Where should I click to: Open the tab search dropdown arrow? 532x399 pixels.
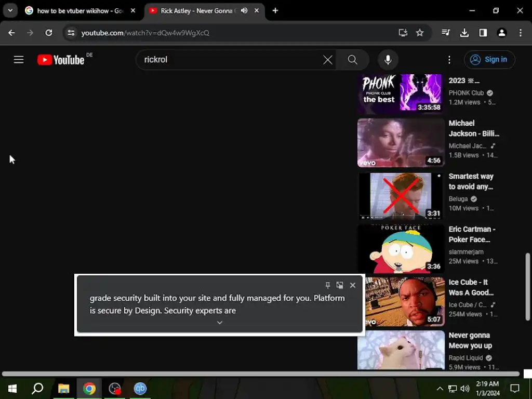click(x=10, y=10)
